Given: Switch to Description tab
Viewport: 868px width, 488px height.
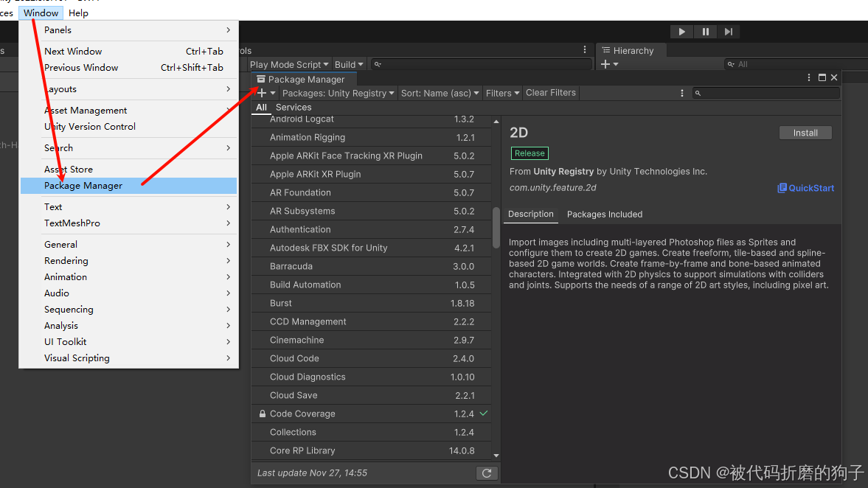Looking at the screenshot, I should click(530, 214).
